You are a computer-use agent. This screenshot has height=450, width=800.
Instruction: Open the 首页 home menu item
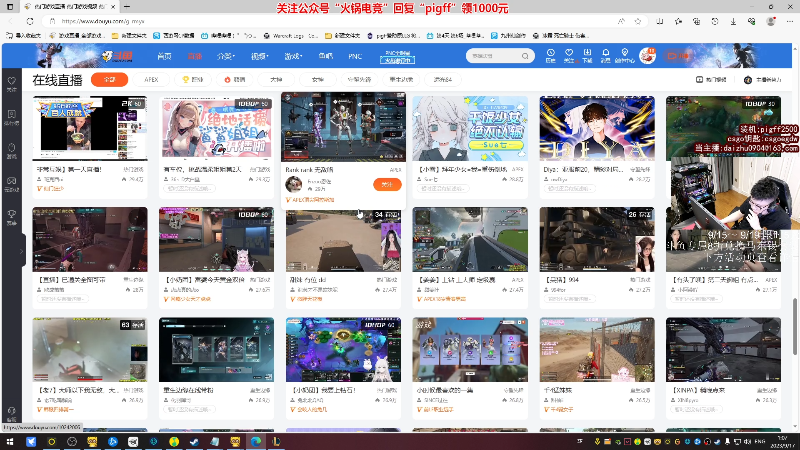tap(164, 56)
